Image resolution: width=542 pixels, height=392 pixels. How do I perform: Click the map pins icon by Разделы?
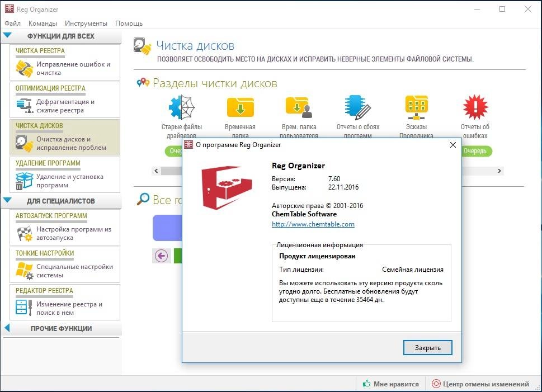coord(143,83)
